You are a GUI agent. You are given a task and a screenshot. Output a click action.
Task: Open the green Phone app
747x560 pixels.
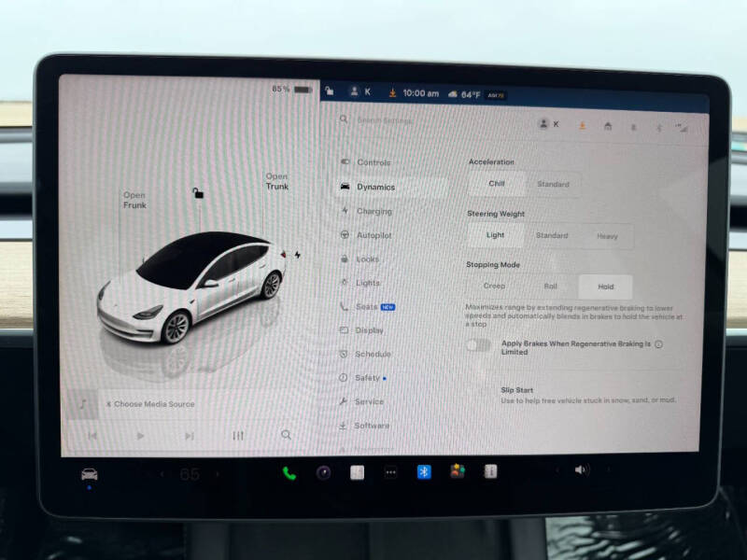coord(289,473)
